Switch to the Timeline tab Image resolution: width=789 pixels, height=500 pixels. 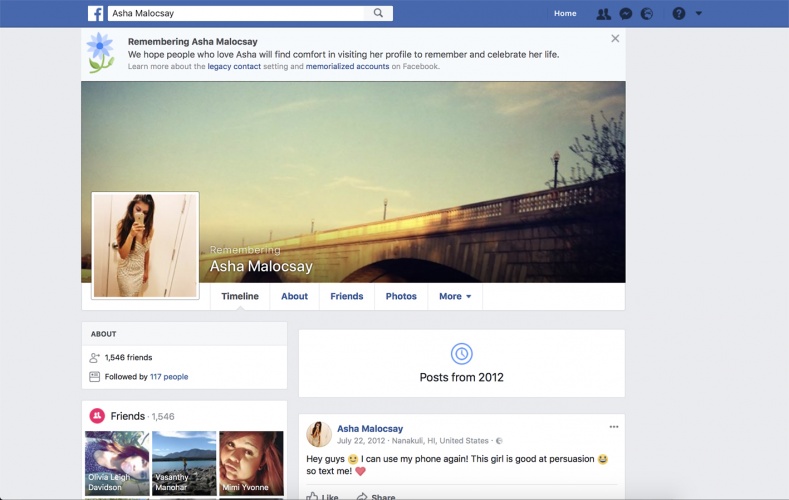pyautogui.click(x=240, y=296)
